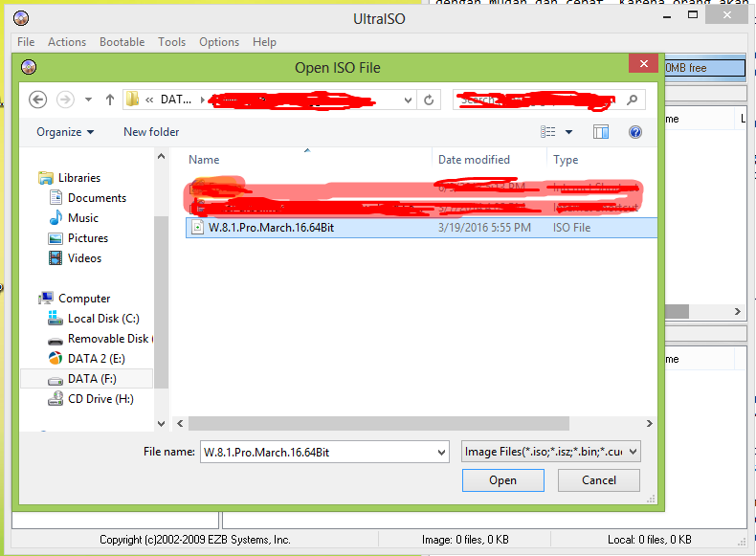The height and width of the screenshot is (556, 756).
Task: Open the view options dropdown arrow
Action: coord(569,132)
